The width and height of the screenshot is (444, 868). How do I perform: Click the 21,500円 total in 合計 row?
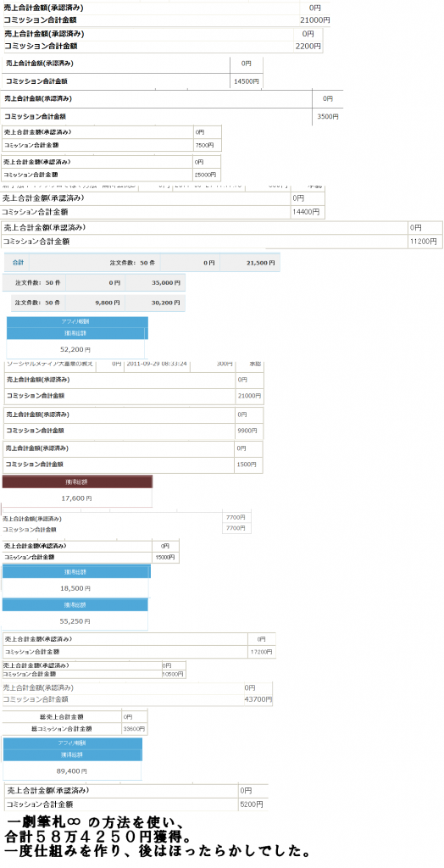pyautogui.click(x=260, y=263)
